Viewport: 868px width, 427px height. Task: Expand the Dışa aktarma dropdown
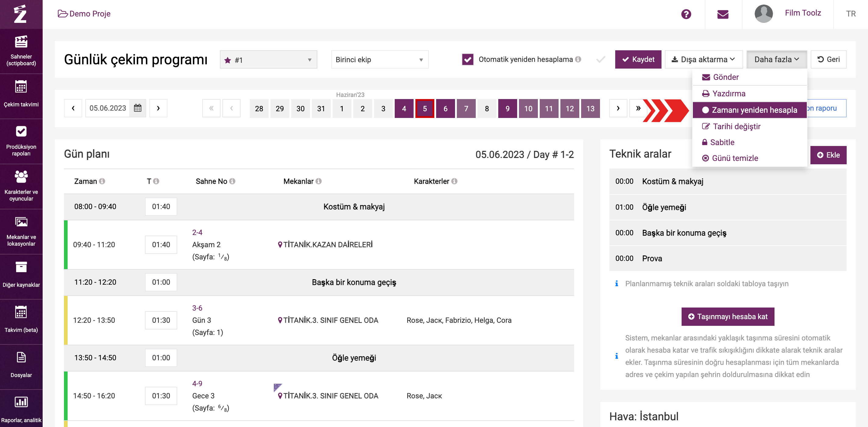point(703,59)
